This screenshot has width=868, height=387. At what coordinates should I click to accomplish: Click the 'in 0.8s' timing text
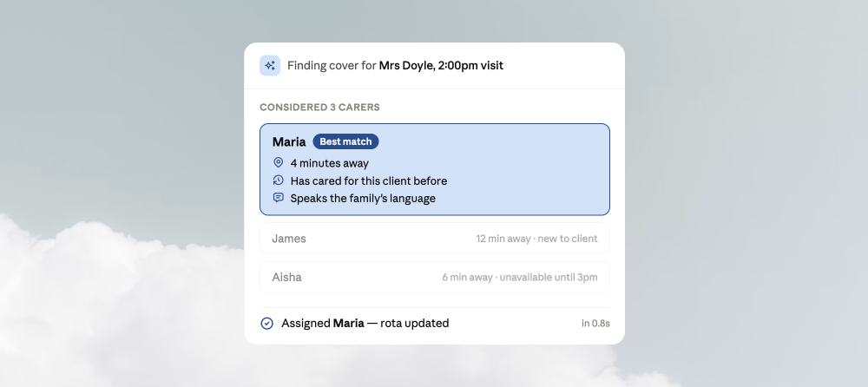(x=595, y=324)
